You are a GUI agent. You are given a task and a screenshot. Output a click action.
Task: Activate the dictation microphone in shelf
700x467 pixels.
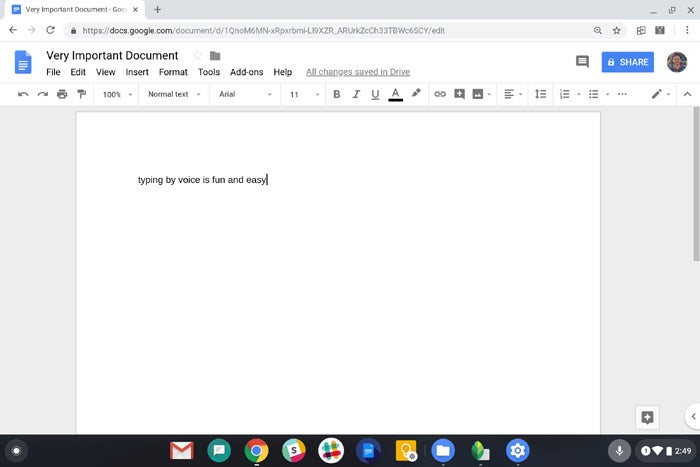tap(619, 451)
